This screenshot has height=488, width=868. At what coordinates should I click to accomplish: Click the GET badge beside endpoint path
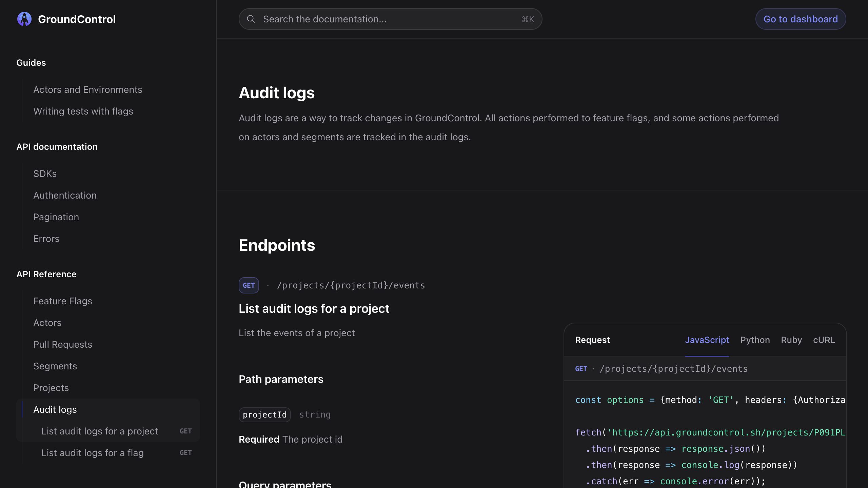click(249, 285)
